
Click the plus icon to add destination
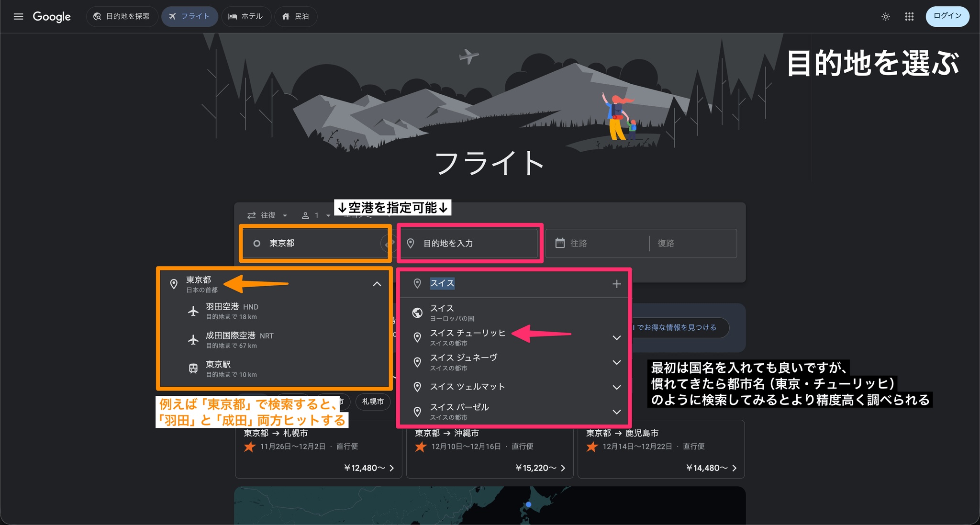tap(617, 284)
